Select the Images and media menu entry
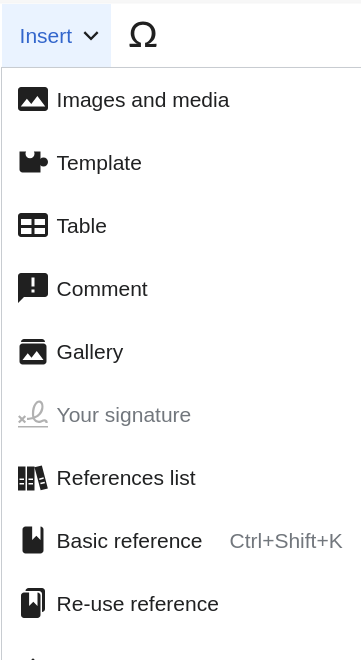 point(181,100)
